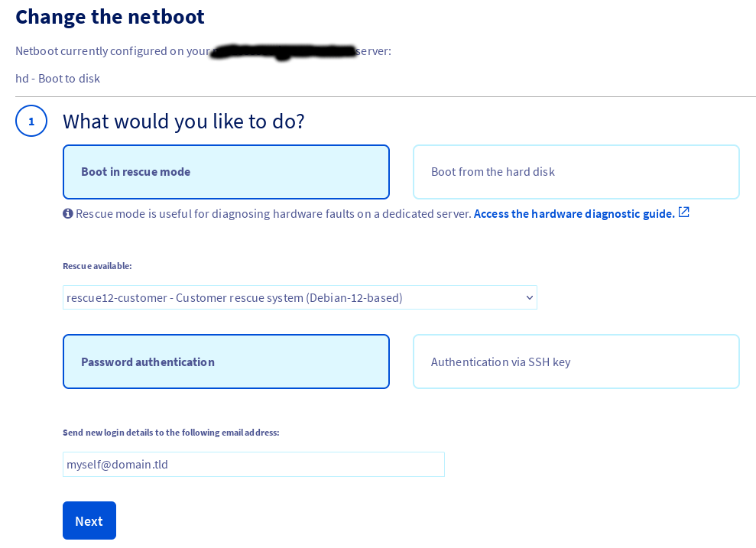Screen dimensions: 756x548
Task: Focus the myself@domain.tld email field
Action: 254,465
